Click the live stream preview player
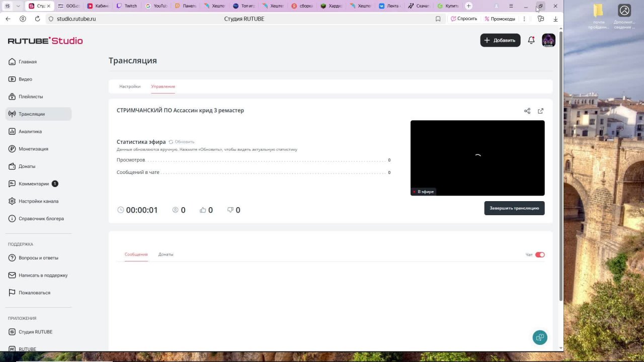This screenshot has height=362, width=644. click(477, 158)
